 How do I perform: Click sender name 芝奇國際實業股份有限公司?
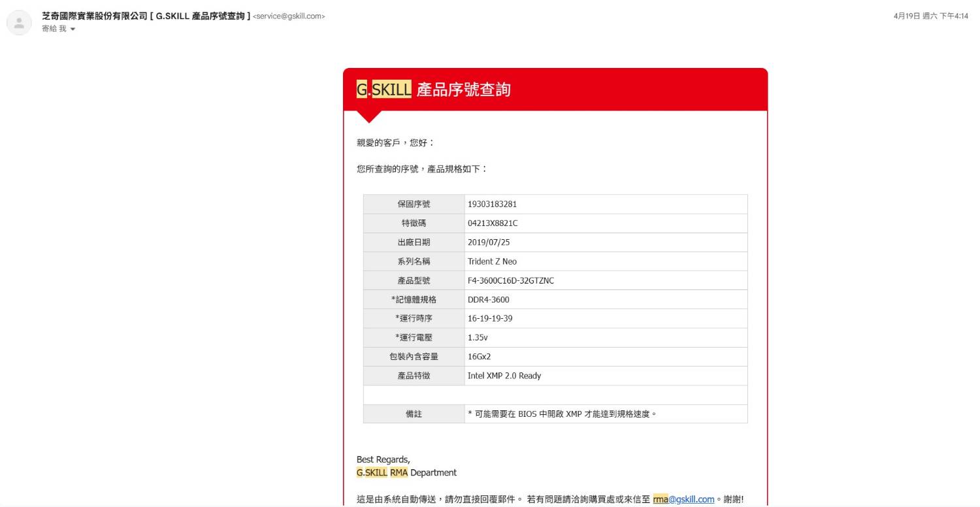[x=94, y=16]
